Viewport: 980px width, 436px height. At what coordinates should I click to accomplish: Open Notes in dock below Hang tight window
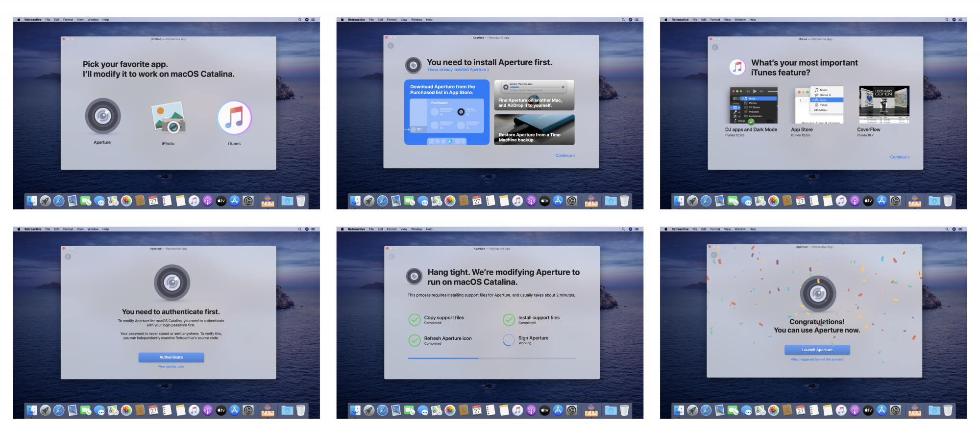click(x=504, y=410)
